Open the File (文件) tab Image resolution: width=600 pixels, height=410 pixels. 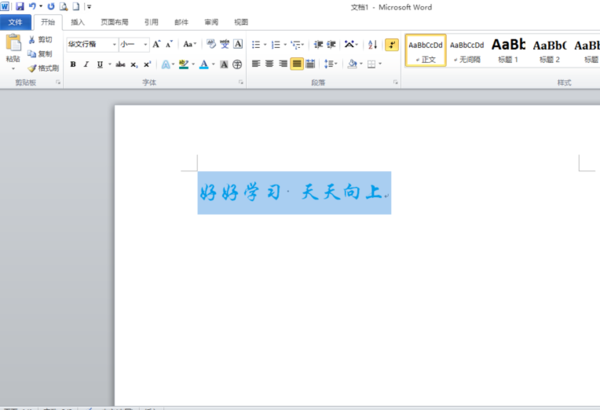point(15,21)
